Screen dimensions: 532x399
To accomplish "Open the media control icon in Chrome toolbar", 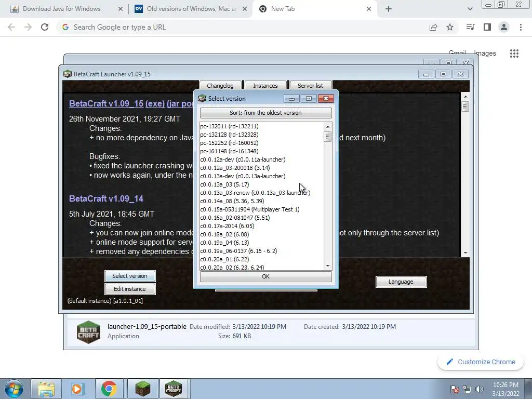I will (471, 27).
